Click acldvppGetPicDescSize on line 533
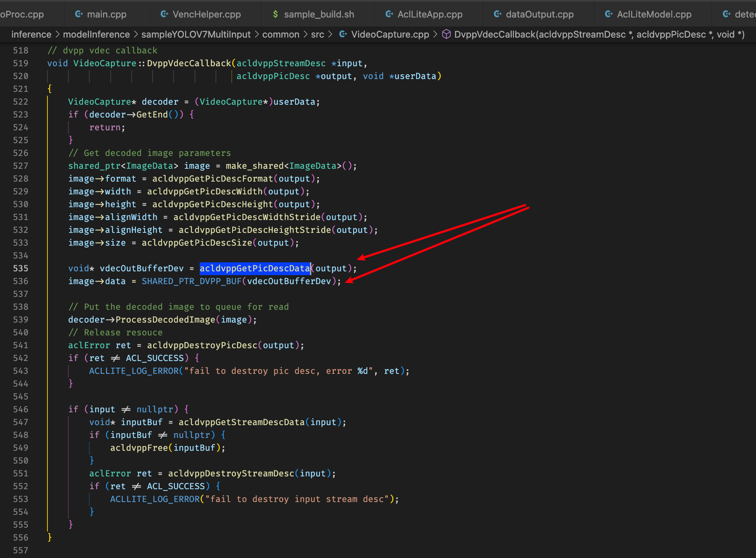The width and height of the screenshot is (756, 558). click(x=197, y=243)
